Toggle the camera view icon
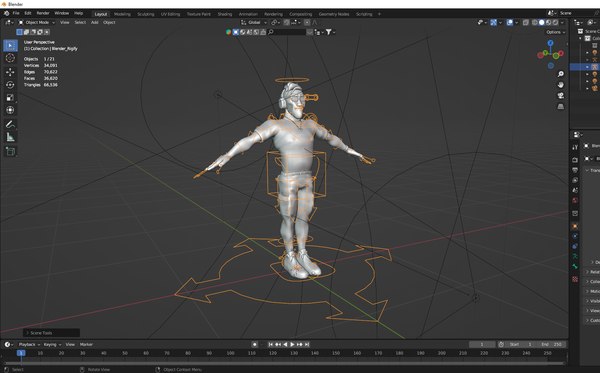The image size is (600, 373). click(x=561, y=95)
